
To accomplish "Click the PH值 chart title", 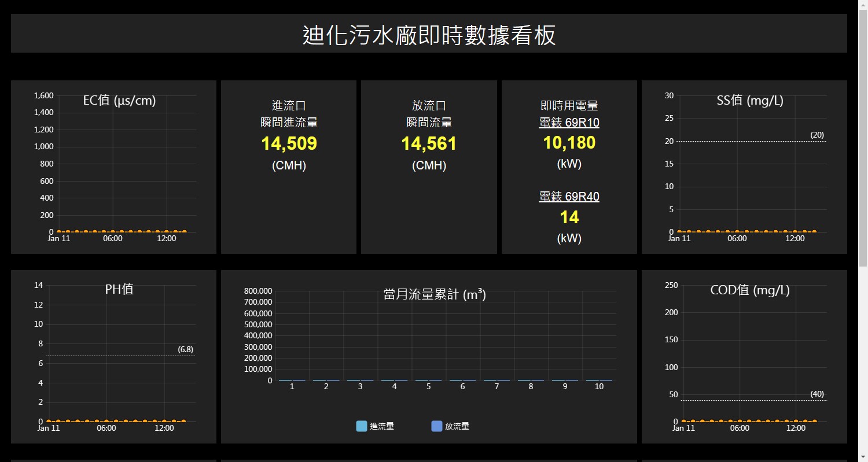I will (x=119, y=289).
